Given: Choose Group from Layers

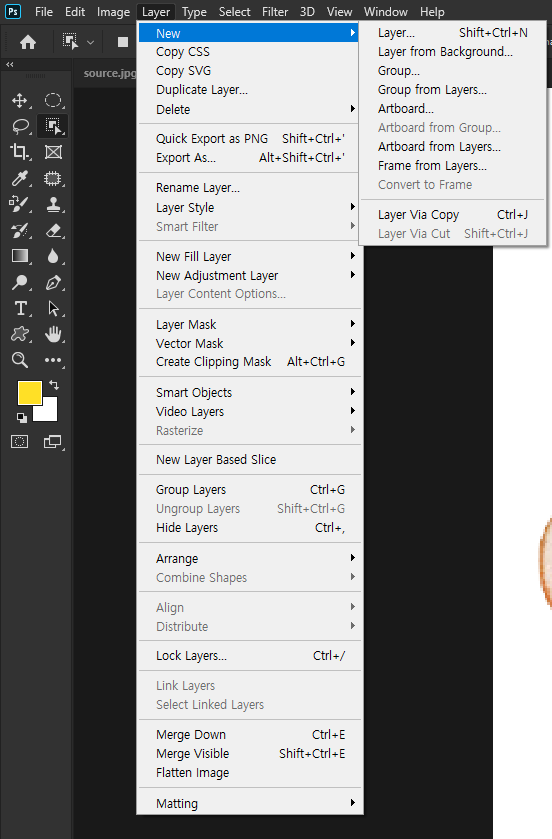Looking at the screenshot, I should [453, 89].
